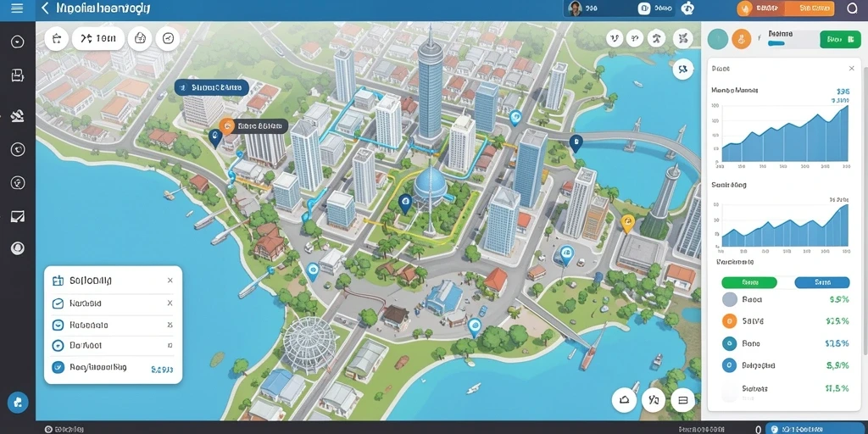Screen dimensions: 868x434
Task: Click the green button atop the right panel
Action: tap(840, 39)
